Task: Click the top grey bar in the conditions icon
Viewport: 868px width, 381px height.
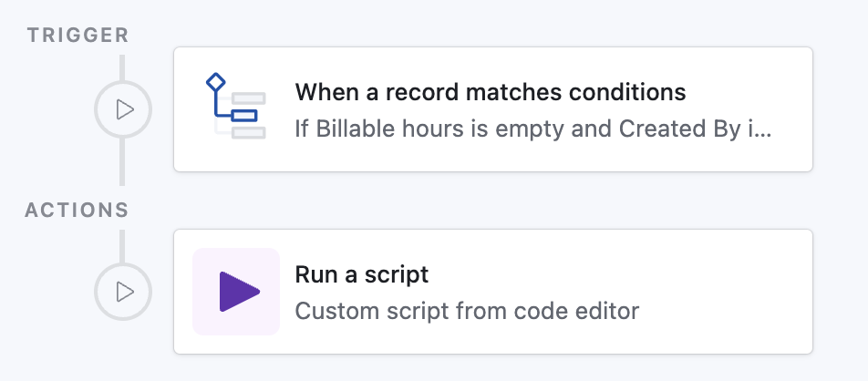Action: (248, 98)
